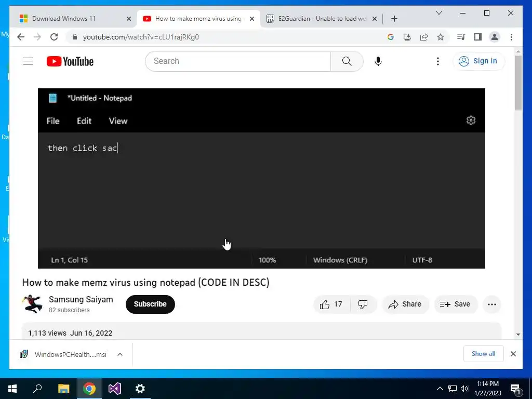Click the video title text
Screen dimensions: 532x399
coord(145,282)
